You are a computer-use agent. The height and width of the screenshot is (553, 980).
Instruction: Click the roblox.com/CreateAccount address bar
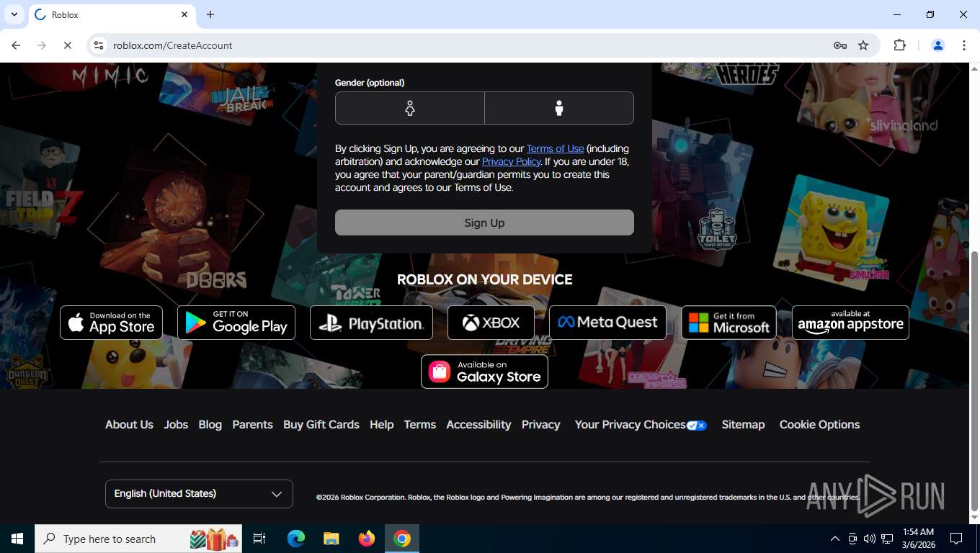(461, 45)
